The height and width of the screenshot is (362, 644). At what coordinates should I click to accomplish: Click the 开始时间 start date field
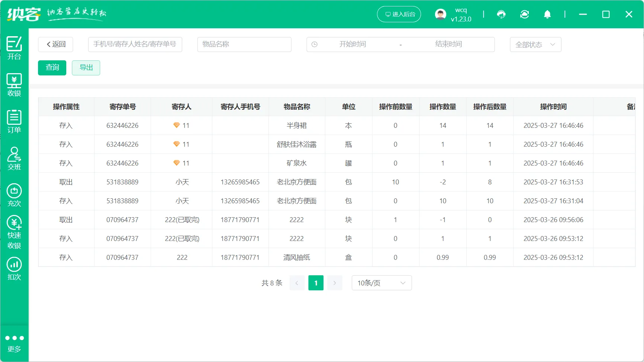point(352,44)
